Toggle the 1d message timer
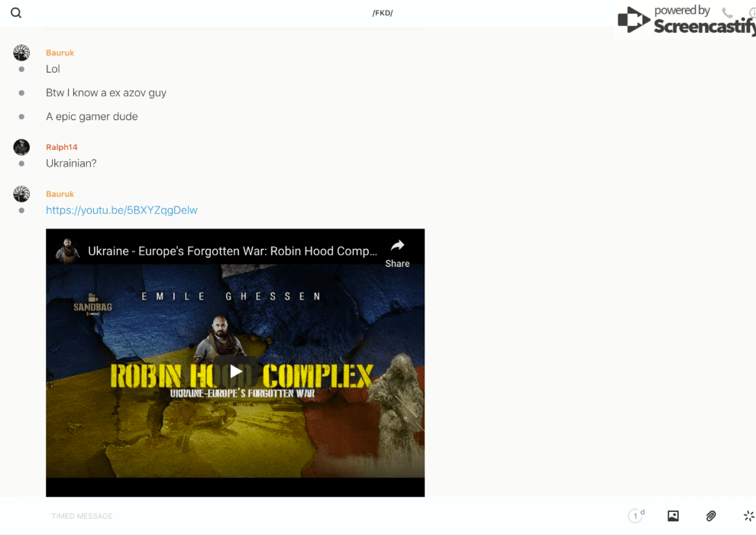This screenshot has height=535, width=756. coord(636,516)
